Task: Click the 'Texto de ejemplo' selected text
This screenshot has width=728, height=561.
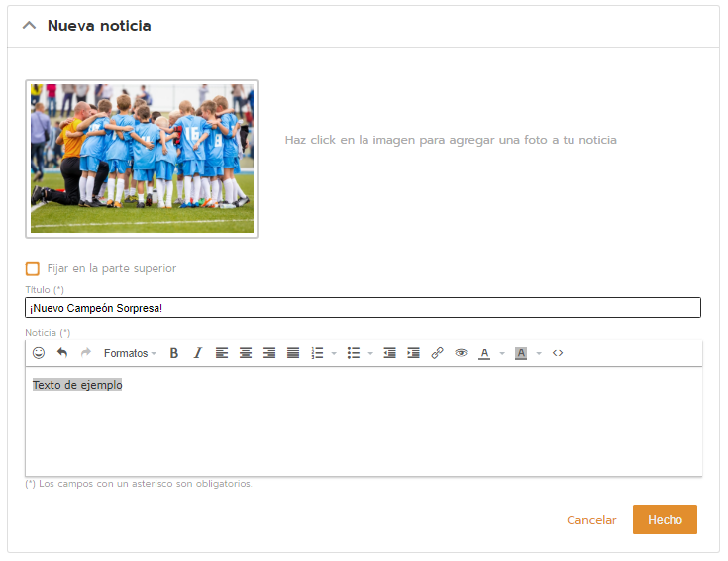Action: click(x=77, y=385)
